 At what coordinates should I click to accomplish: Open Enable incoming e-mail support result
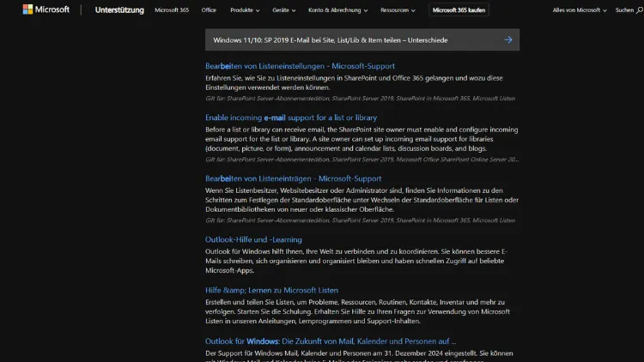click(x=291, y=118)
